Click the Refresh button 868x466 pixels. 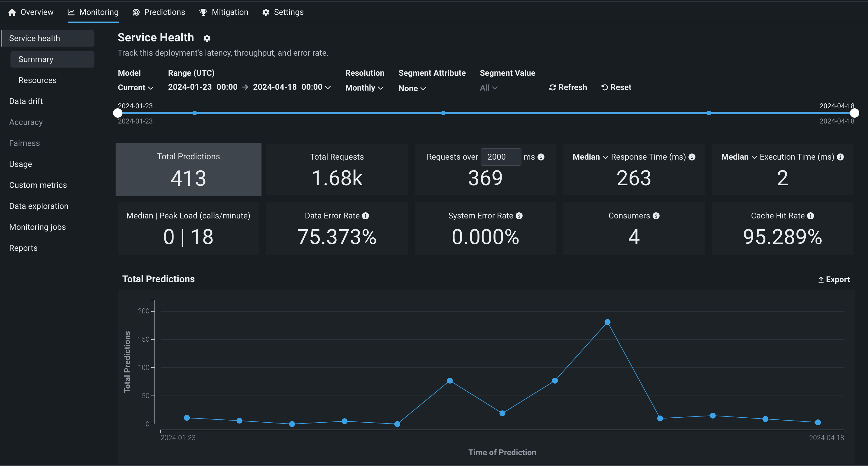(x=568, y=87)
